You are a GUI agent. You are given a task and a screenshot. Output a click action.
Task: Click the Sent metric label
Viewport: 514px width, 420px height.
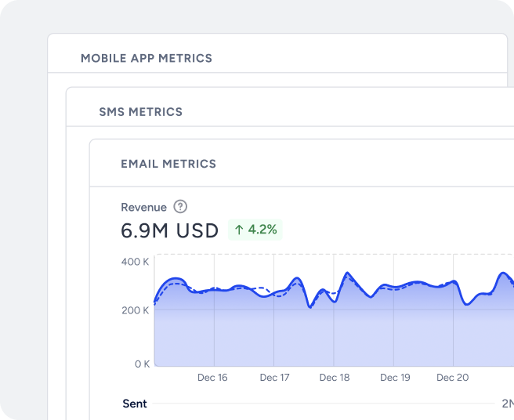[x=135, y=404]
